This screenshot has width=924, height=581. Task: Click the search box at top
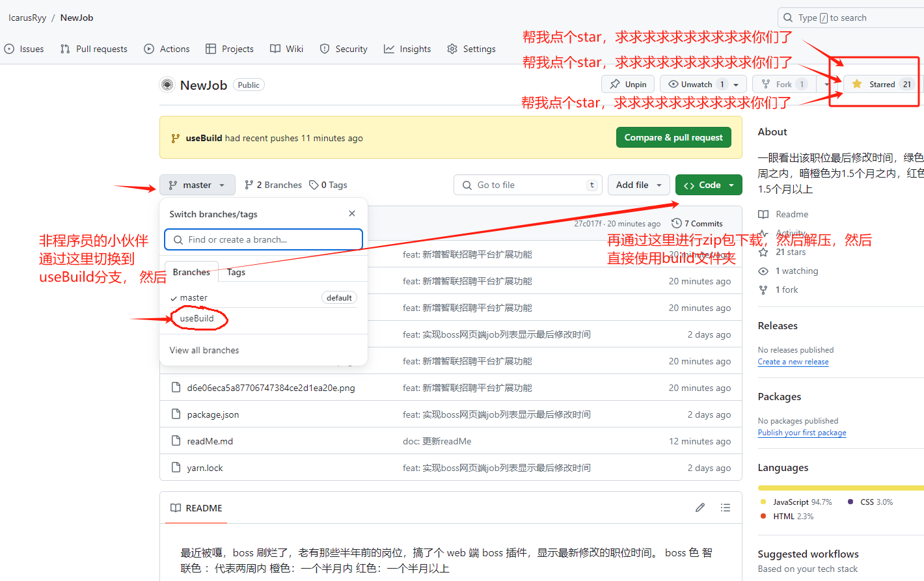851,18
